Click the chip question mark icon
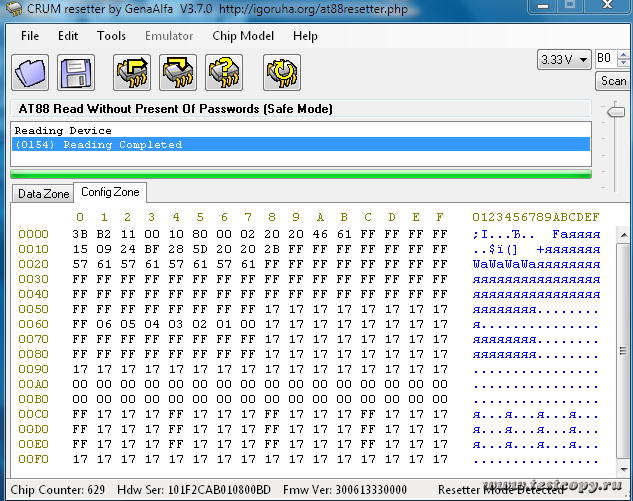Viewport: 633px width, 501px height. coord(224,73)
